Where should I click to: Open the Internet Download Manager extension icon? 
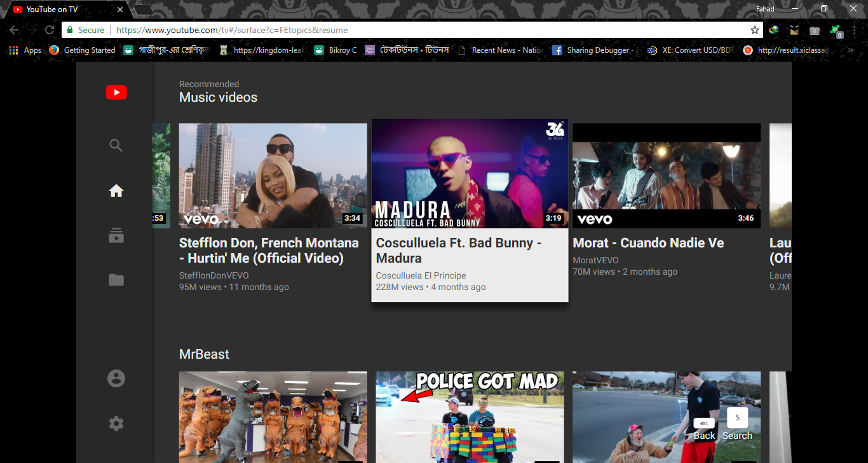coord(774,30)
